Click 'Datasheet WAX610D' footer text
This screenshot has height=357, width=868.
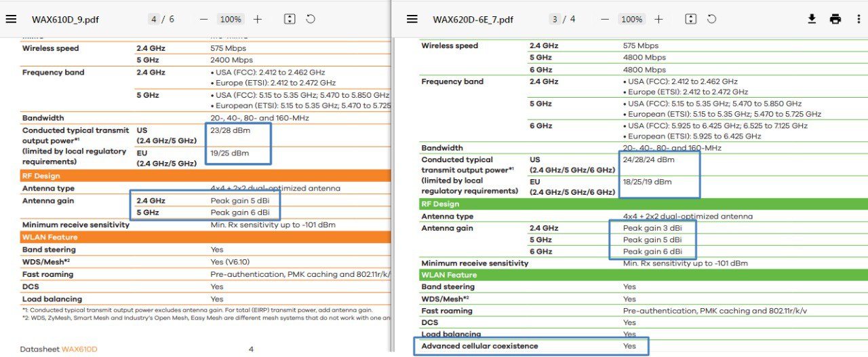coord(58,350)
